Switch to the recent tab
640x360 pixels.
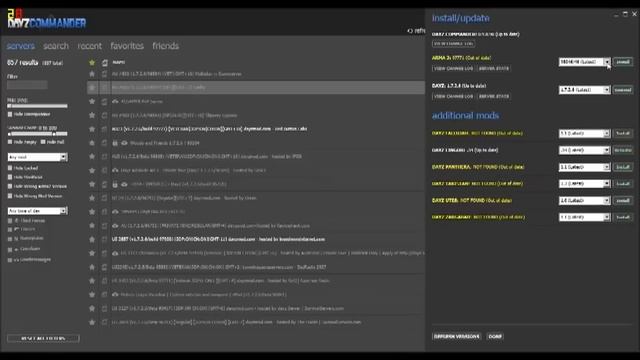tap(89, 46)
